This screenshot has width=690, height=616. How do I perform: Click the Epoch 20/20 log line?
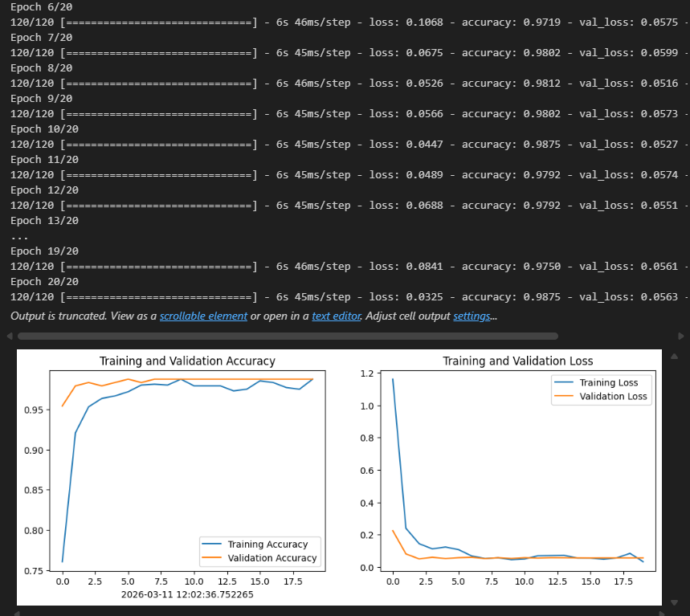pos(44,282)
